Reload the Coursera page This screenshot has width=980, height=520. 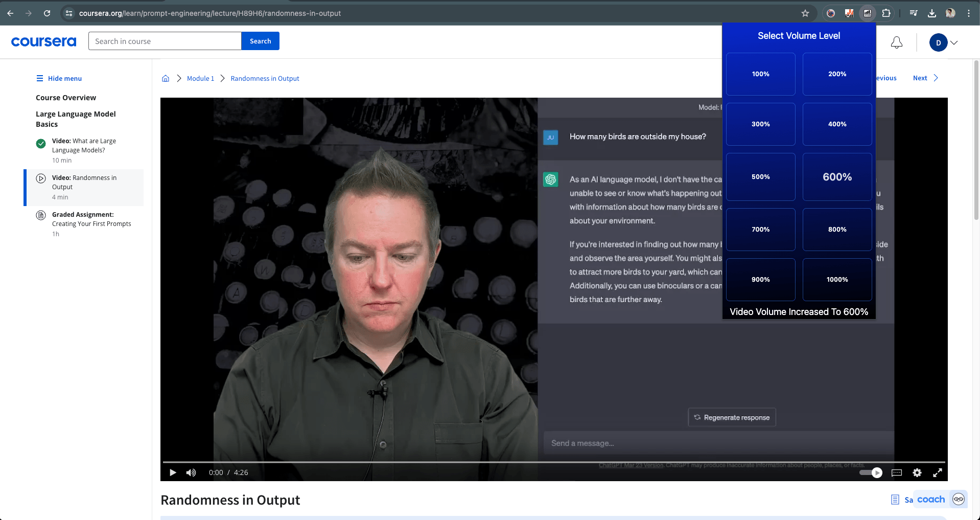[x=47, y=13]
